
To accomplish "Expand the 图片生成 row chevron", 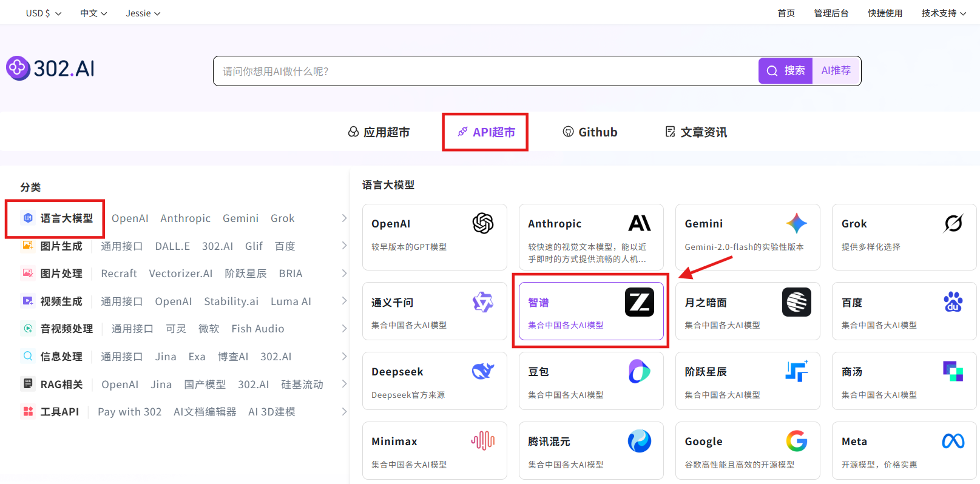I will tap(344, 246).
